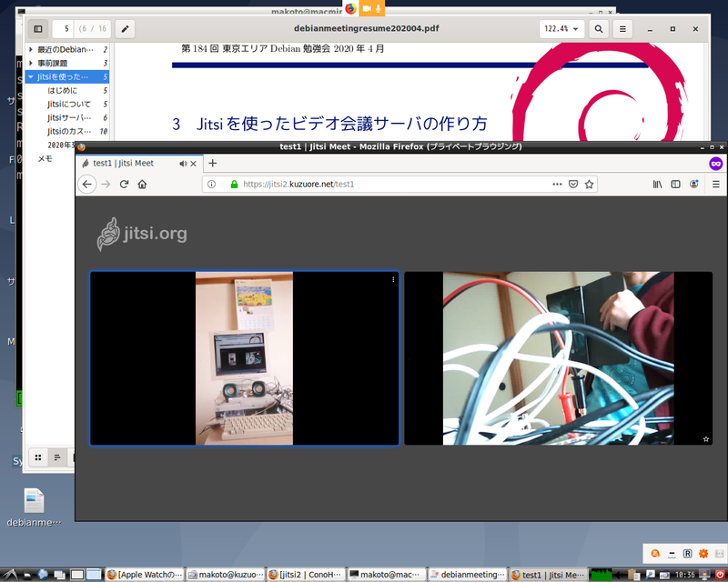Click the 10:36 clock in taskbar
Screen dimensions: 728x582
[x=685, y=575]
